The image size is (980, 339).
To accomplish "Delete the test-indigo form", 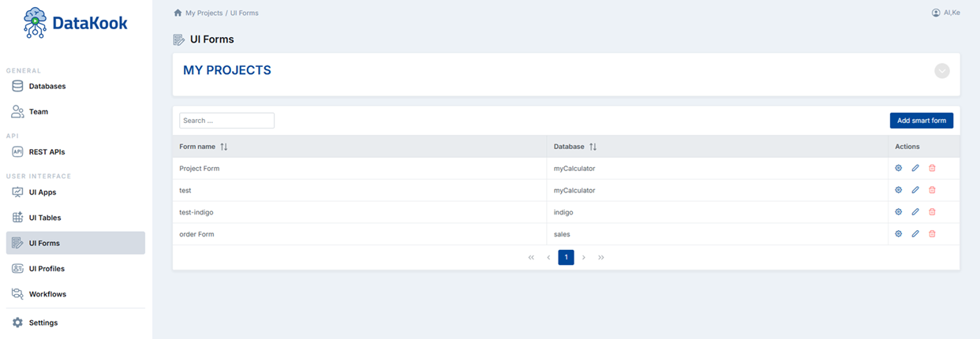I will pos(932,212).
